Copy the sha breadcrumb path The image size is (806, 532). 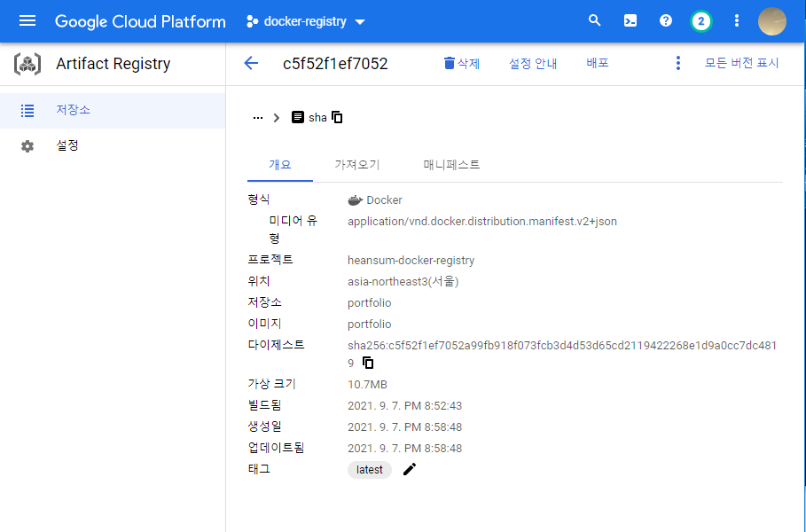point(337,117)
